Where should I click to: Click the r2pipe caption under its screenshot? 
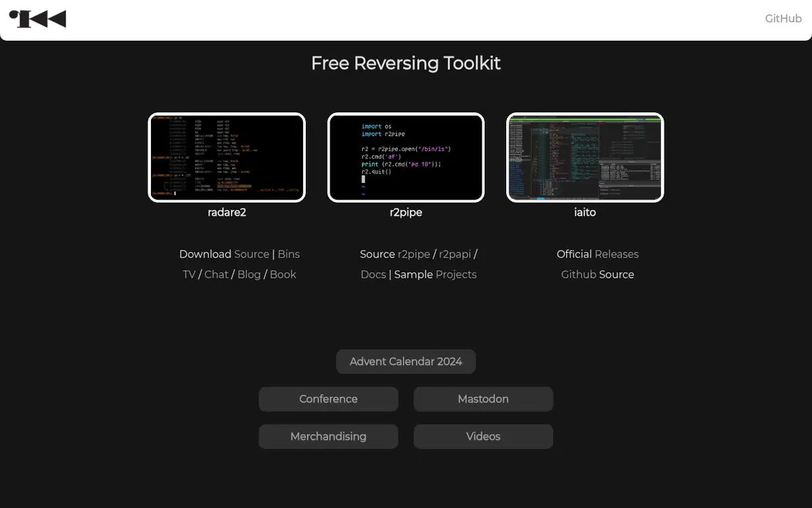tap(406, 212)
